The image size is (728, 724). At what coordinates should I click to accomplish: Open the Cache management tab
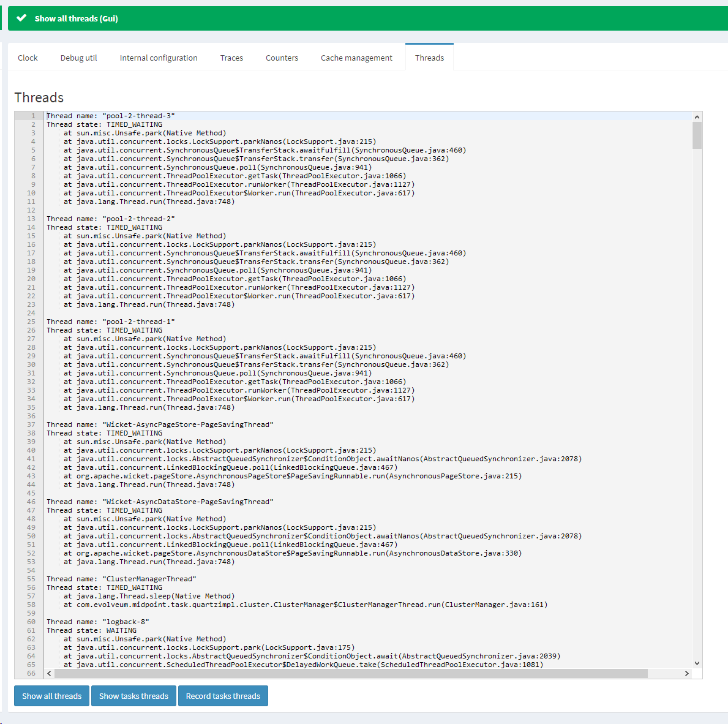356,58
